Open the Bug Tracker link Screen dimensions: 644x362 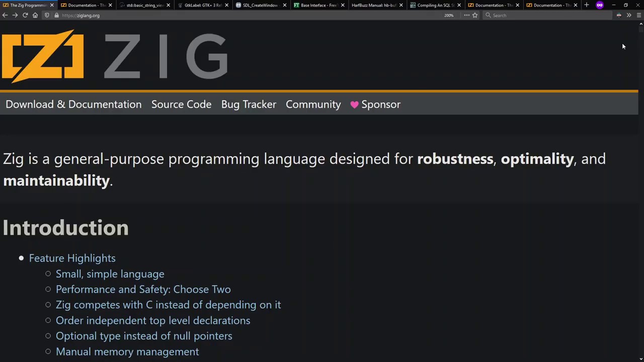[249, 105]
